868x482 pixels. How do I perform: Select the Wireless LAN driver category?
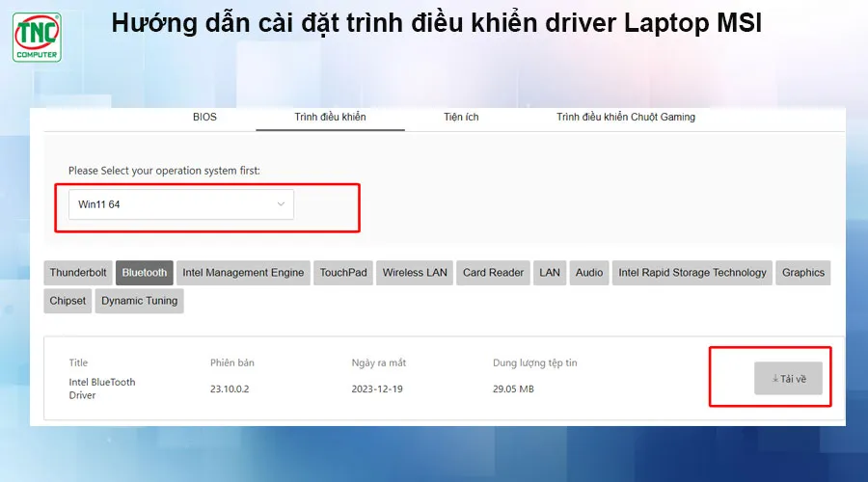pos(415,273)
